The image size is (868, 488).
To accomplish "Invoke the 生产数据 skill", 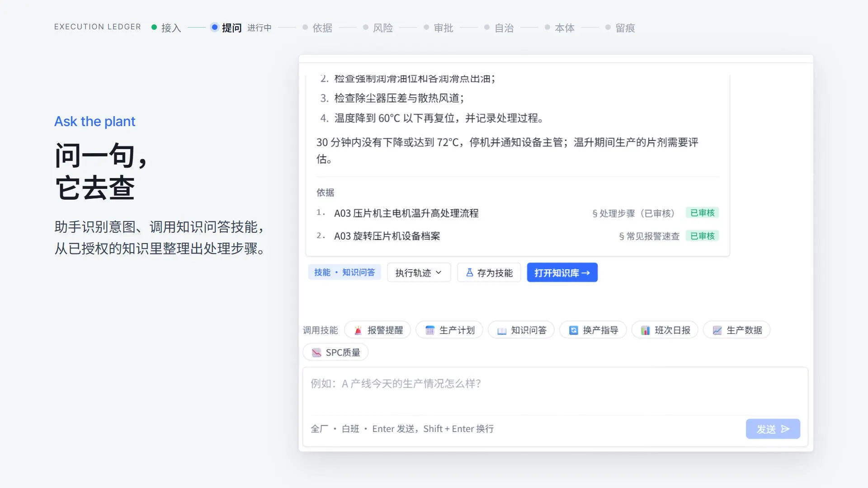I will [x=737, y=330].
